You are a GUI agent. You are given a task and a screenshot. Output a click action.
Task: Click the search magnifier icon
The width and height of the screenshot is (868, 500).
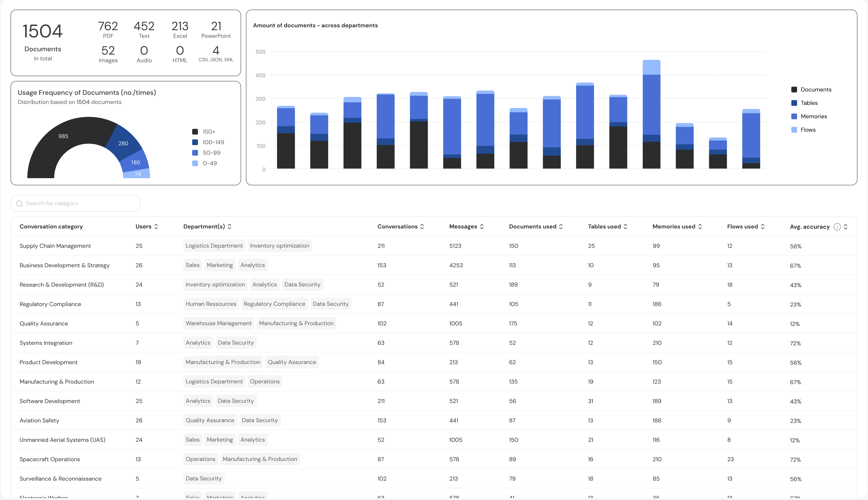point(20,204)
